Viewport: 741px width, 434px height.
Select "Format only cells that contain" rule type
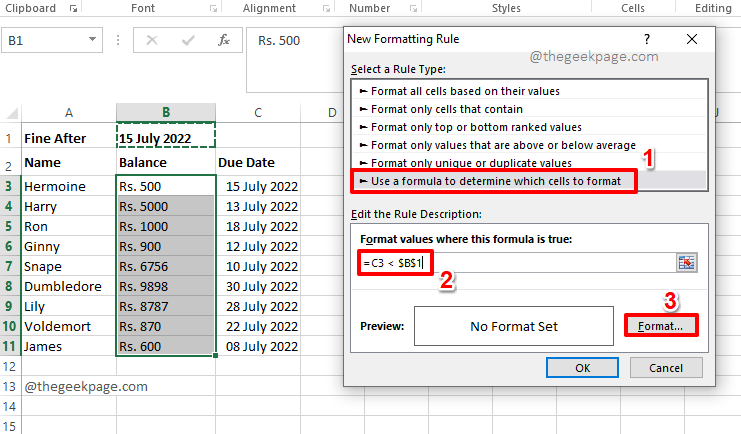point(447,109)
